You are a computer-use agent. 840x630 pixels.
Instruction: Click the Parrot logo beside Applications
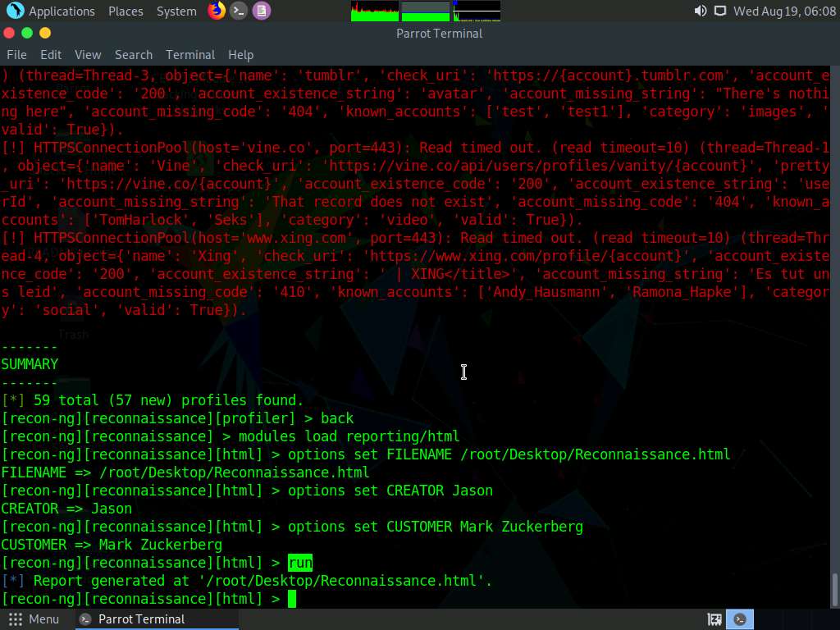[15, 11]
